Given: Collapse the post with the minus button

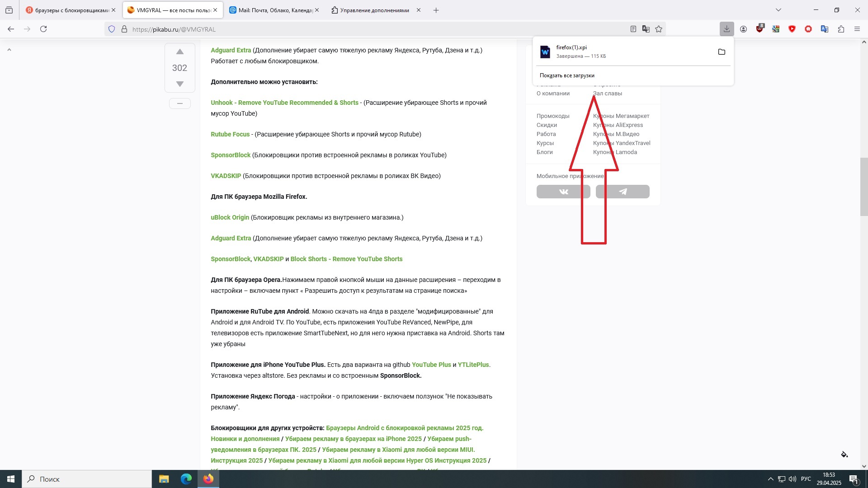Looking at the screenshot, I should click(179, 103).
